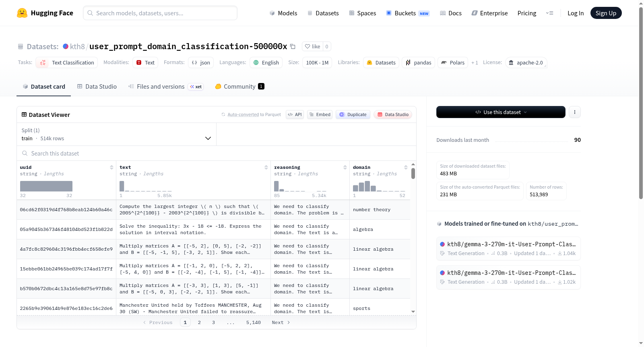Click the Embed button
This screenshot has height=347, width=644.
(320, 114)
